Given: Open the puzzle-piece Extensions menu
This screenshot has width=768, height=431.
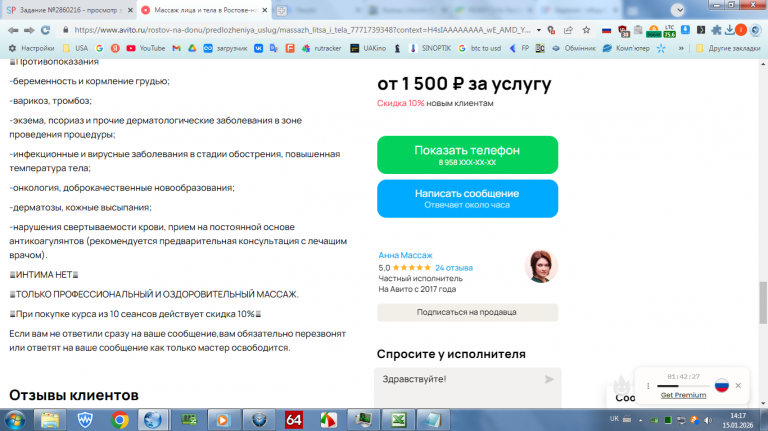Looking at the screenshot, I should tap(716, 30).
